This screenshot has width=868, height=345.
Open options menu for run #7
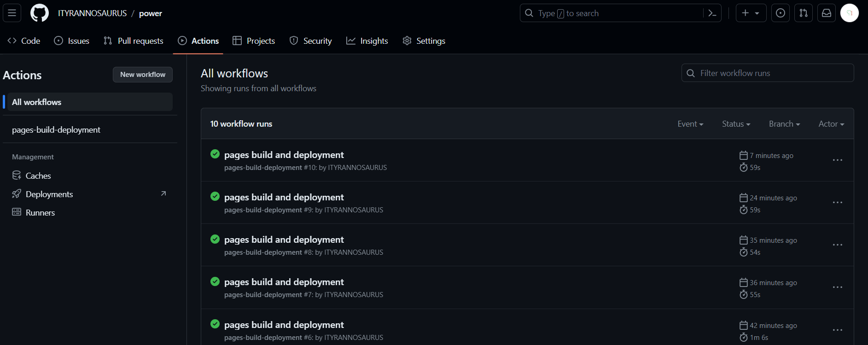[838, 287]
